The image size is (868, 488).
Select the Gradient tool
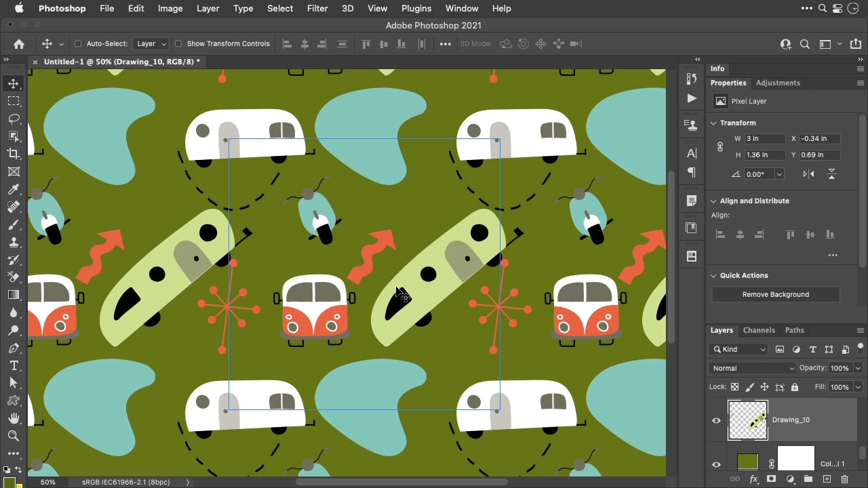pos(14,295)
